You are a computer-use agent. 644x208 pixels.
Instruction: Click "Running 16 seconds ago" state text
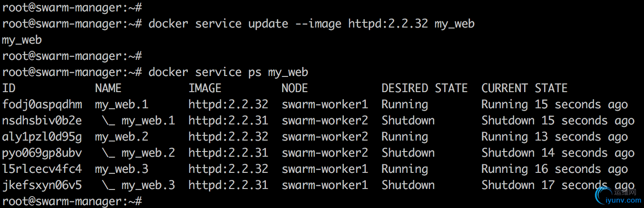(555, 169)
